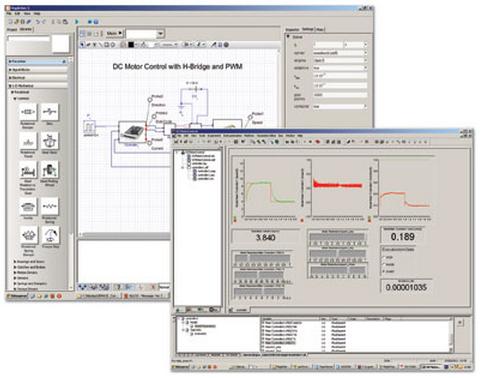This screenshot has width=481, height=378.
Task: Open the Main subsystem dropdown
Action: (x=114, y=33)
